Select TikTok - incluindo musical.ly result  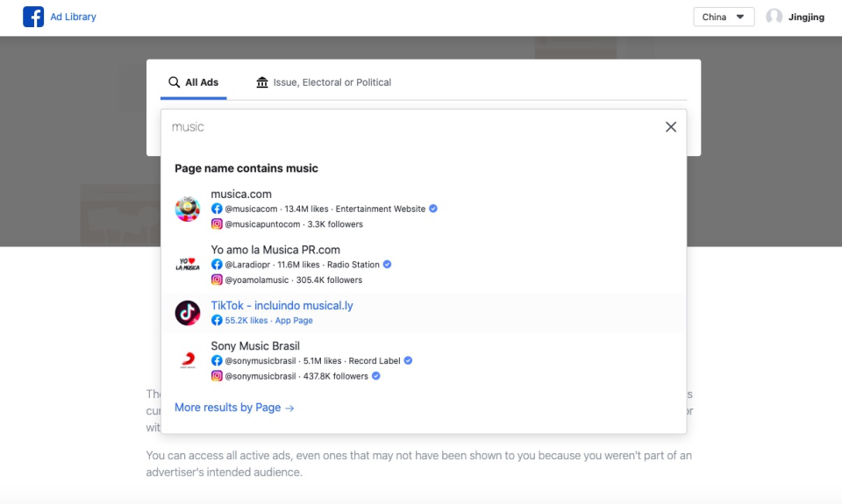(424, 313)
